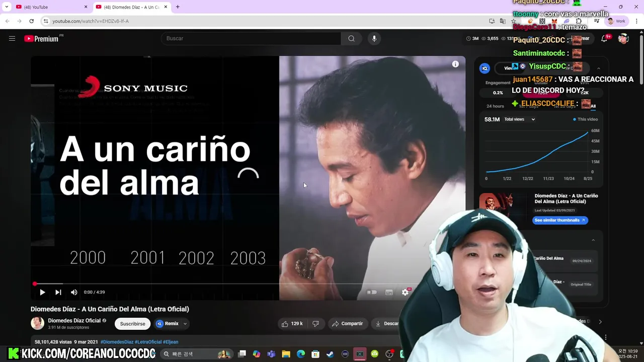Screen dimensions: 644x362
Task: Open media controls icon in toolbar
Action: [x=596, y=21]
